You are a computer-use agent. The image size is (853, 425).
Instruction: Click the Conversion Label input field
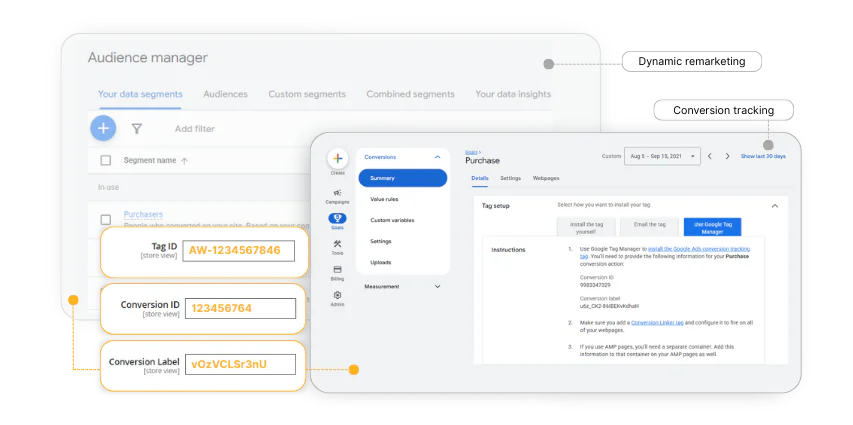(240, 365)
